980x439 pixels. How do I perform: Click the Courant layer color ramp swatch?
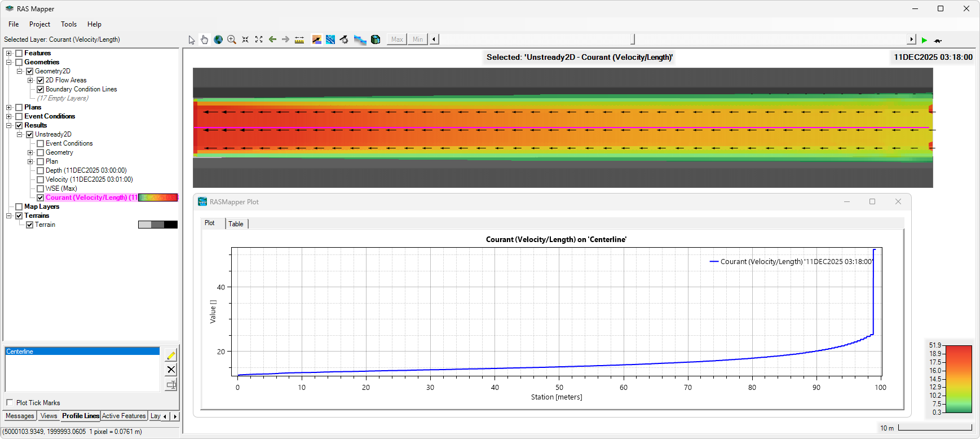158,197
